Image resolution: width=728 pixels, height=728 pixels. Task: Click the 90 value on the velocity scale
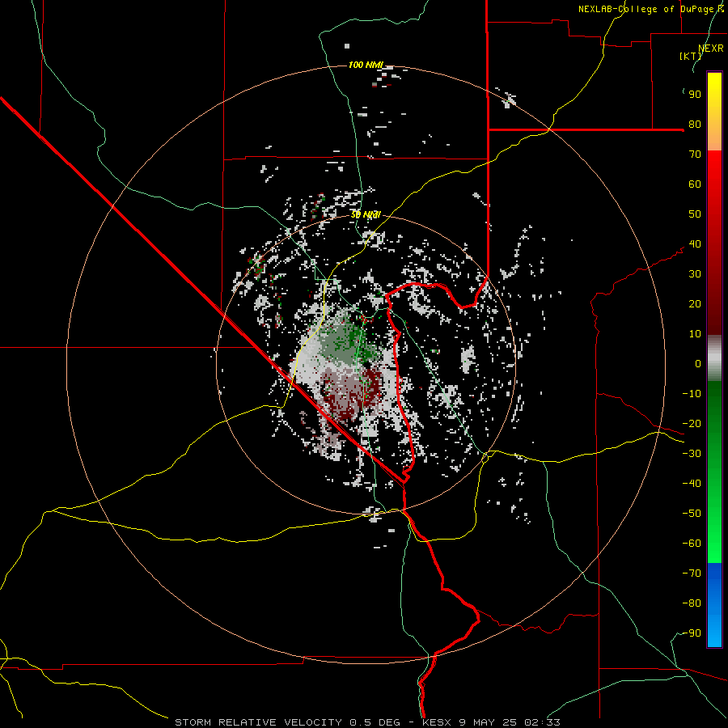coord(695,95)
